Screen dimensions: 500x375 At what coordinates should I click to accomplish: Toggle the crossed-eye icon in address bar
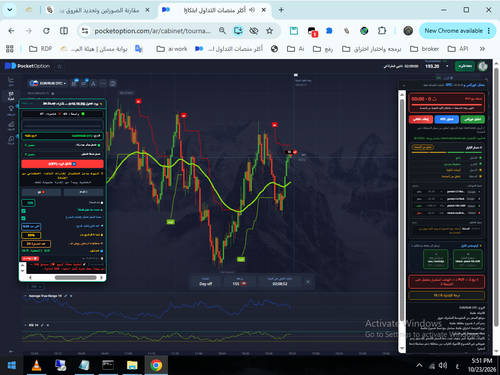254,31
